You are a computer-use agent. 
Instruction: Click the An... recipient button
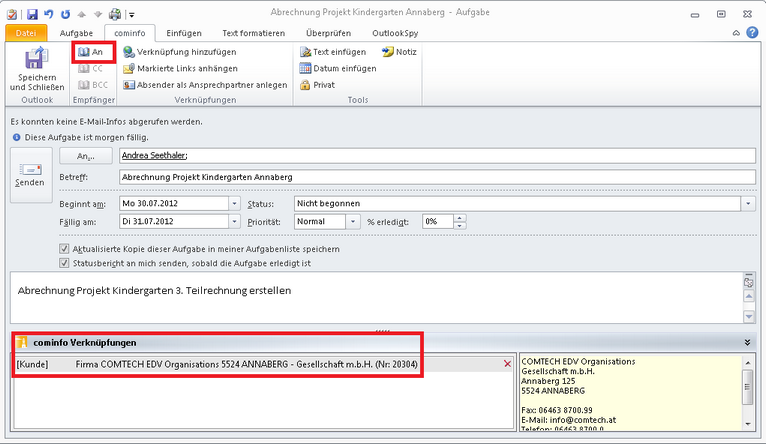(85, 156)
